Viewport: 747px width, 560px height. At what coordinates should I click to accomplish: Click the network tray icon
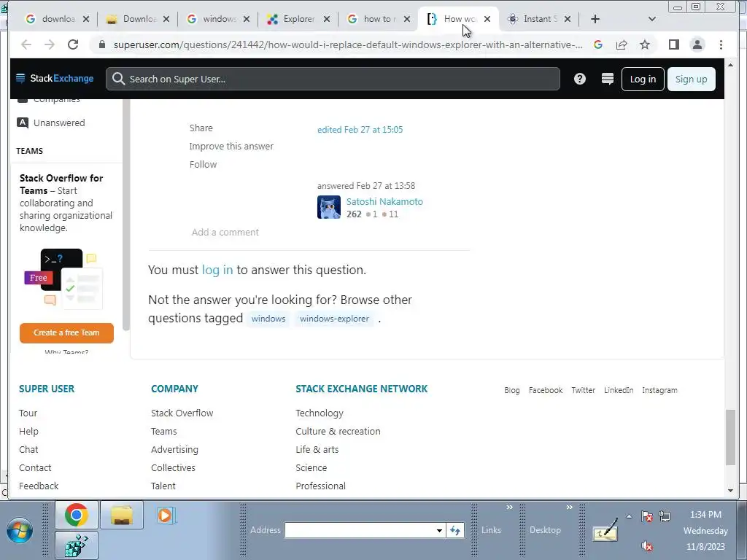pos(665,517)
